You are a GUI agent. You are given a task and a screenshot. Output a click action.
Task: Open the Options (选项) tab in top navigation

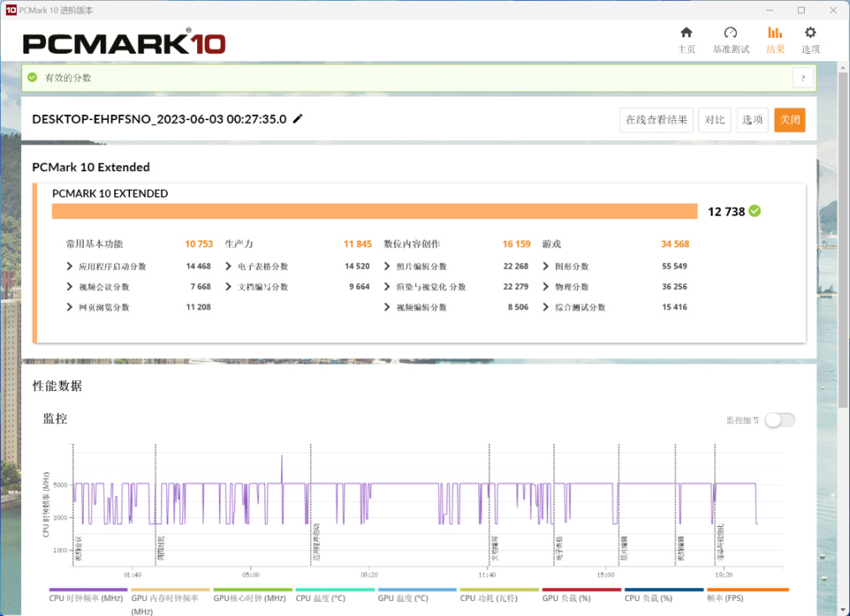(x=811, y=40)
